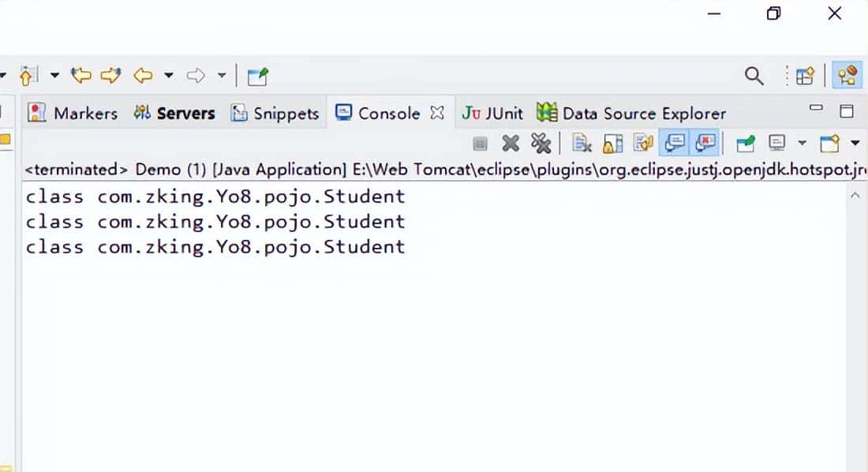Maximize the Console view panel
The image size is (868, 472).
point(847,111)
